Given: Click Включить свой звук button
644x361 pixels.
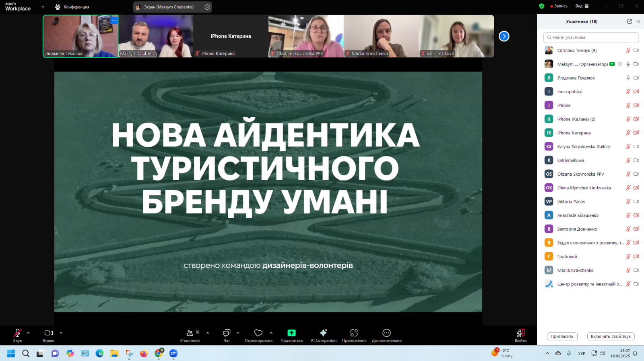Looking at the screenshot, I should point(611,336).
